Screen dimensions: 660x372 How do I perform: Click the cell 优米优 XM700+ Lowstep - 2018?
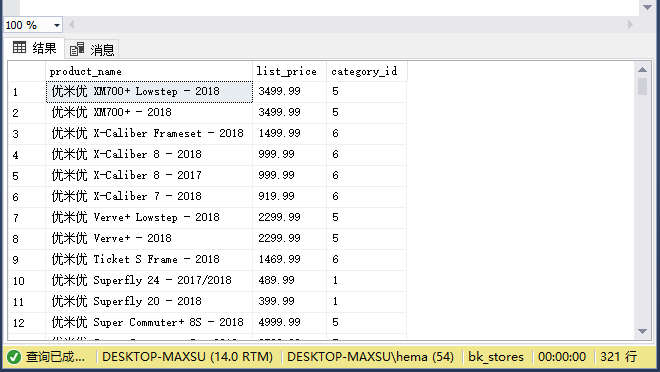149,92
